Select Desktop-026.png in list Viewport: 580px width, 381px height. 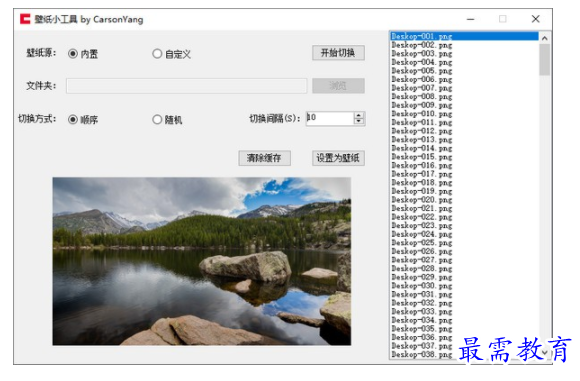pyautogui.click(x=422, y=251)
